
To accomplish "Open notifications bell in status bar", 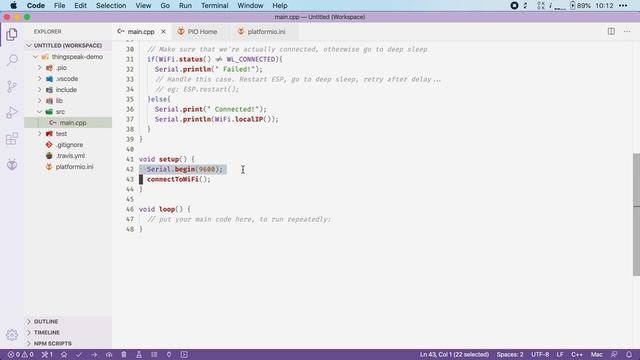I will pyautogui.click(x=629, y=355).
